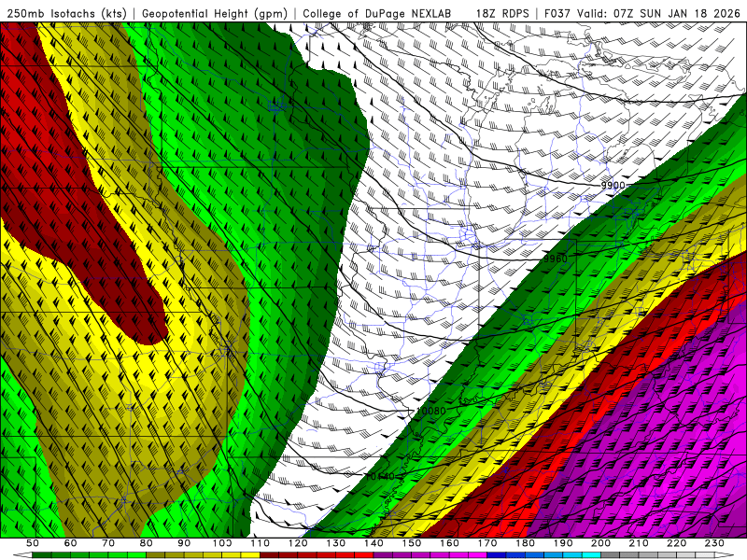This screenshot has width=747, height=560.
Task: Click the 60 knot color bar label
Action: pyautogui.click(x=70, y=543)
